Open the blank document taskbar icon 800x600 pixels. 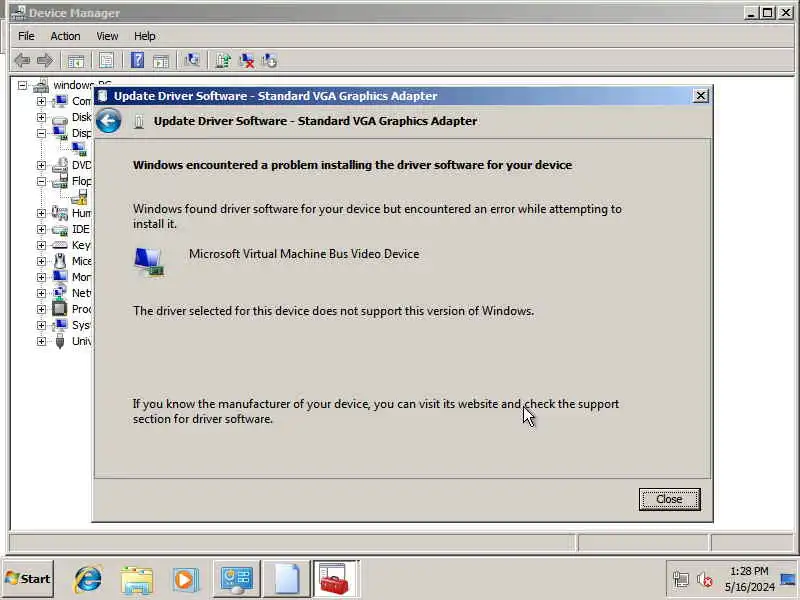pos(286,580)
